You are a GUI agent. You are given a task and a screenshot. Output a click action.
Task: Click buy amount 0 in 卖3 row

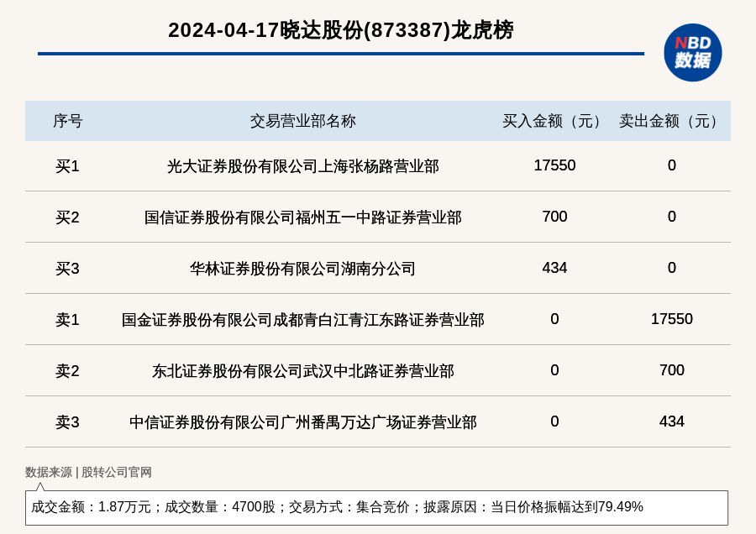tap(554, 421)
